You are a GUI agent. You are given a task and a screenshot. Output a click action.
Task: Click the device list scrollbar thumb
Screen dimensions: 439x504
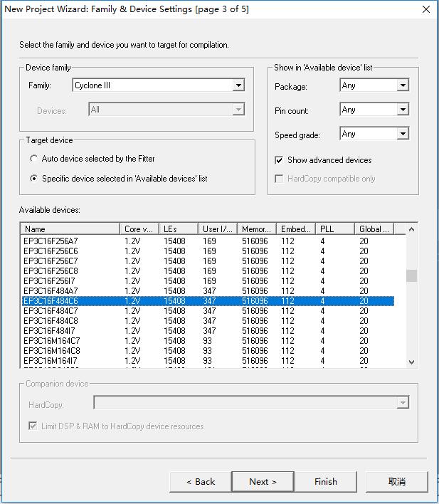point(411,275)
